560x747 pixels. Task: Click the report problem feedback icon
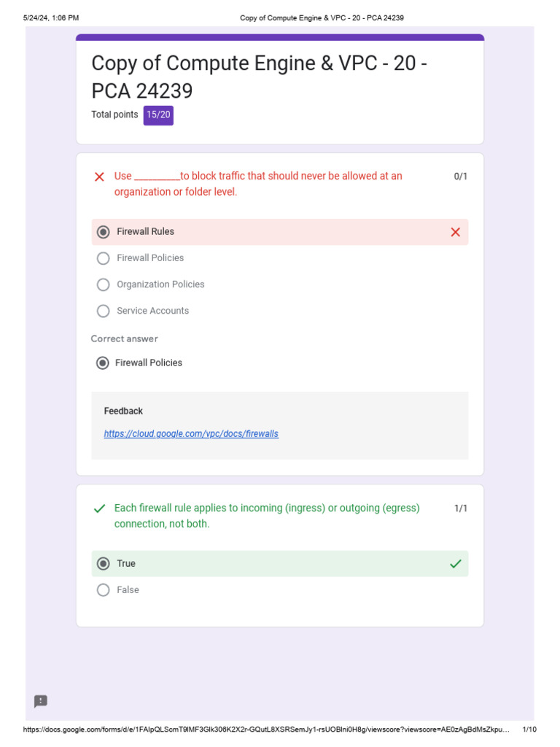pyautogui.click(x=41, y=701)
